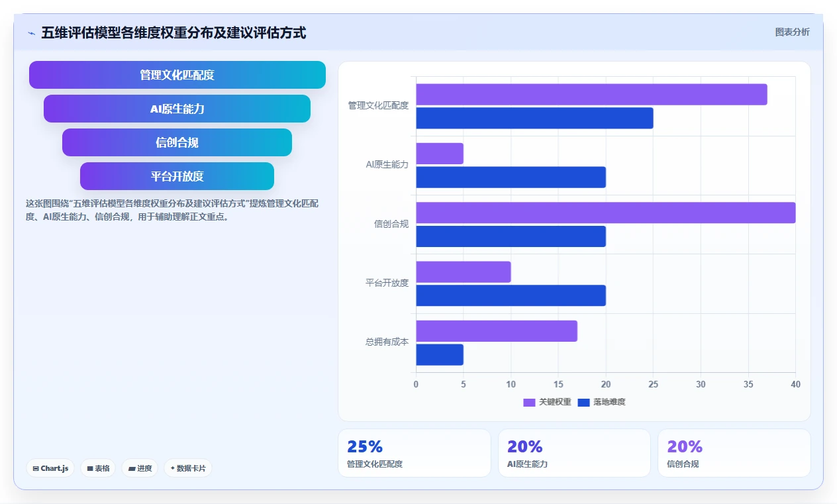Open the 25% 管理文化匹配度 data card
Image resolution: width=837 pixels, height=504 pixels.
[415, 453]
